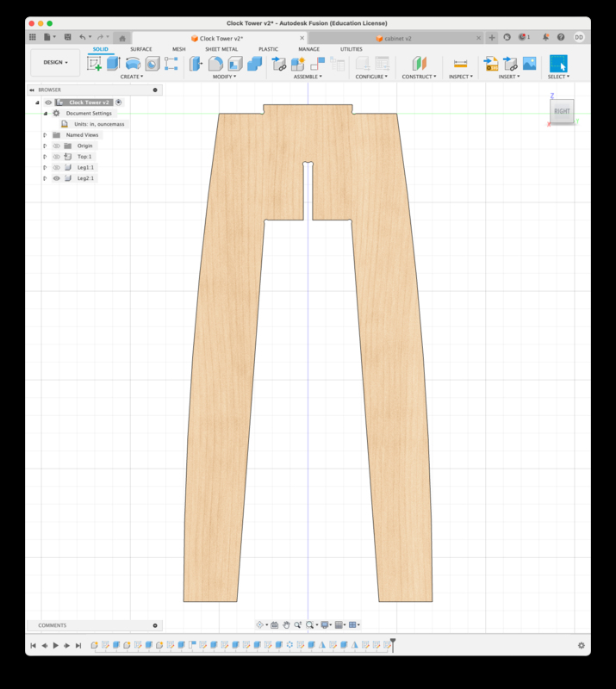Click the New Component icon
616x689 pixels.
[298, 64]
